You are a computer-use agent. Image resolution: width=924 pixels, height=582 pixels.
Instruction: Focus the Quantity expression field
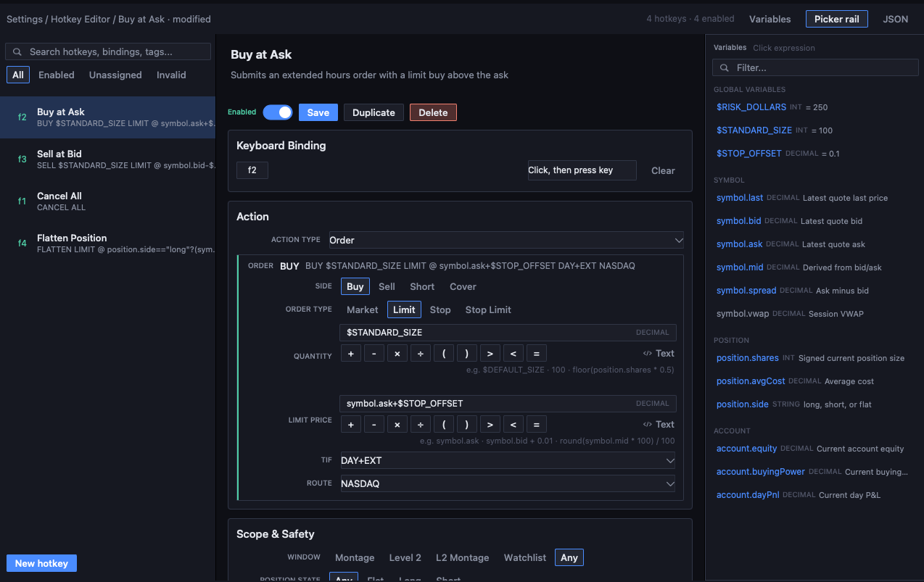pyautogui.click(x=508, y=332)
